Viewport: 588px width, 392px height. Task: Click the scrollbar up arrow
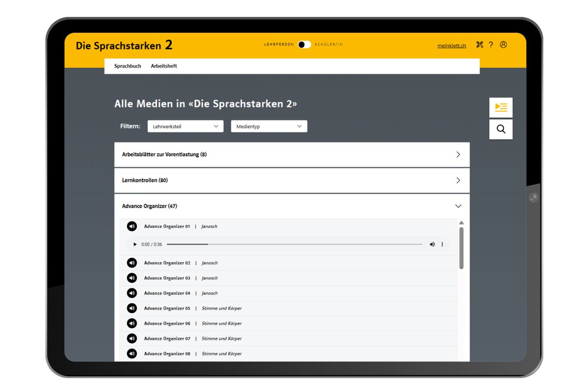pyautogui.click(x=461, y=223)
